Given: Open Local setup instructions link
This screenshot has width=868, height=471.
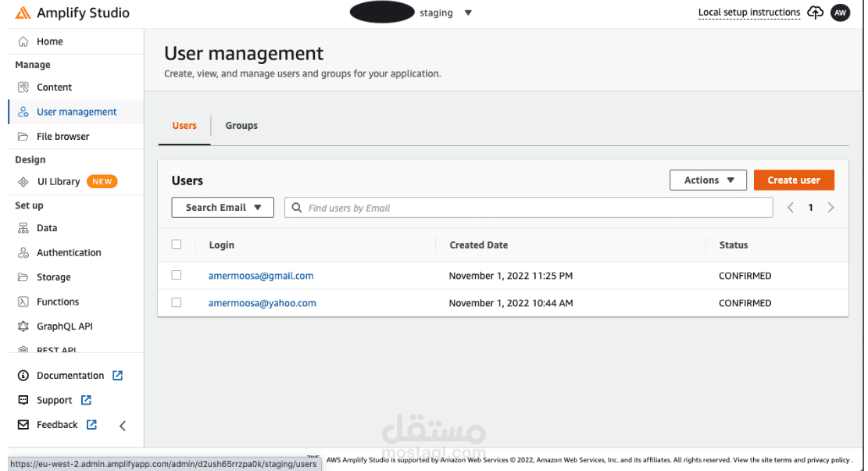Looking at the screenshot, I should click(x=749, y=12).
